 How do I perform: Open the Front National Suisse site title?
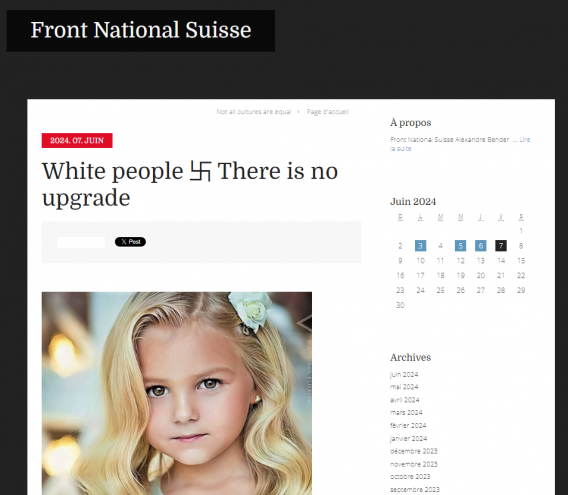pyautogui.click(x=141, y=30)
